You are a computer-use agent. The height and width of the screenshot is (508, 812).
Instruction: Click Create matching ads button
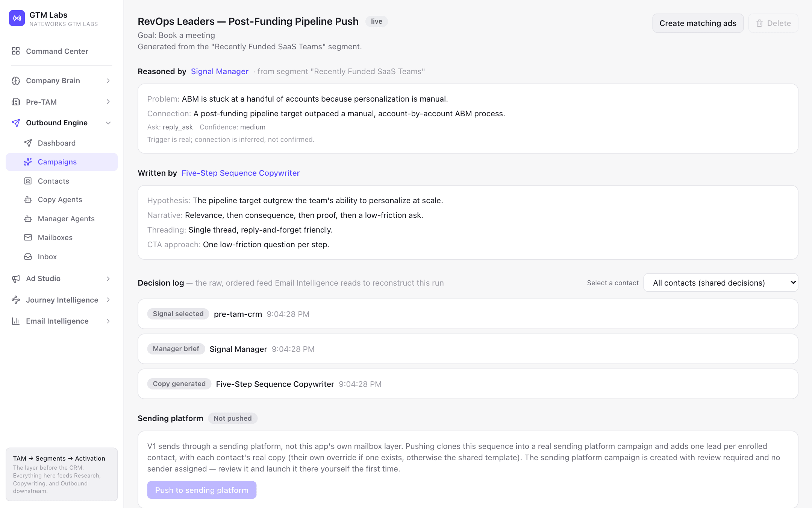pyautogui.click(x=698, y=23)
